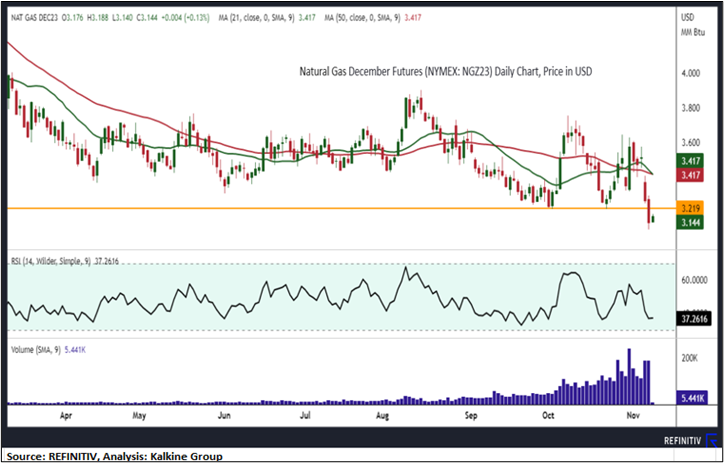Click the 200K volume axis label

pos(688,358)
